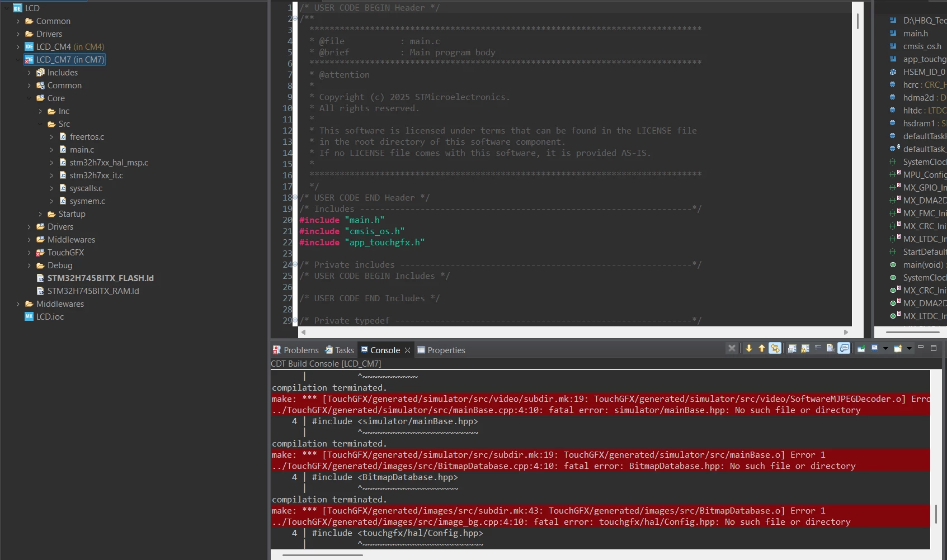Jump to previous error in console
The height and width of the screenshot is (560, 947).
(x=762, y=348)
